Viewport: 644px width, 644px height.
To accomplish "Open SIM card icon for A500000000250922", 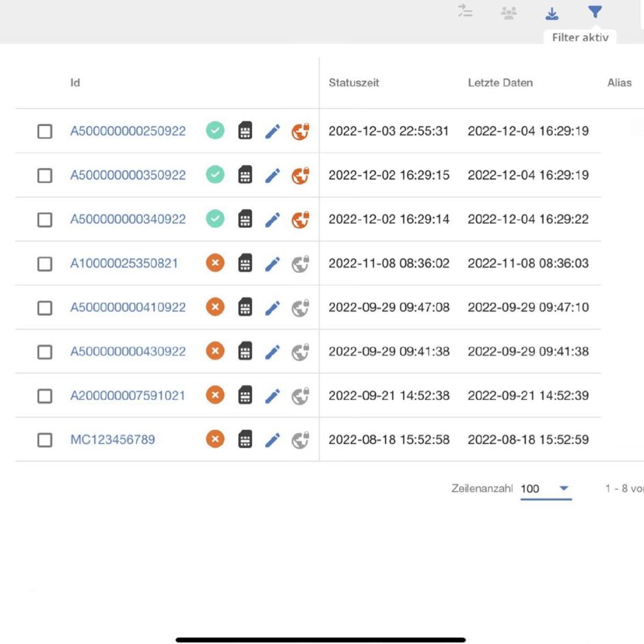I will point(245,131).
